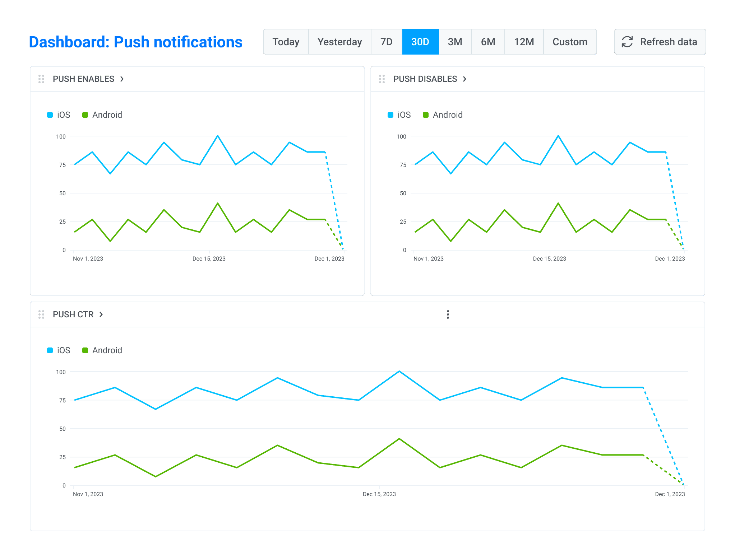This screenshot has width=735, height=560.
Task: Click the iOS legend swatch in Push CTR
Action: point(50,350)
